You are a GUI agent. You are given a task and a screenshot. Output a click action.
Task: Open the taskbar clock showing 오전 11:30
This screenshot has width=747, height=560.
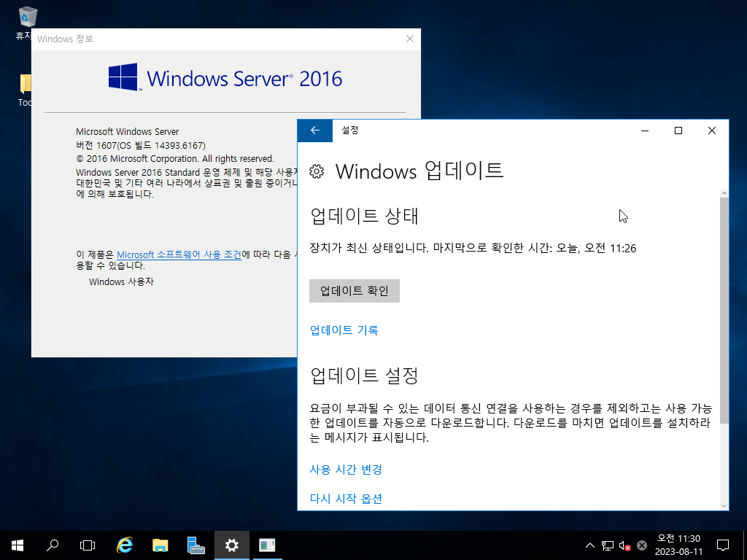click(678, 545)
